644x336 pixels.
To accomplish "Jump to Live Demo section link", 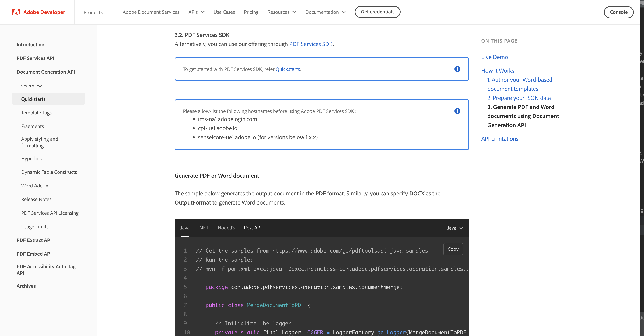I will tap(494, 57).
